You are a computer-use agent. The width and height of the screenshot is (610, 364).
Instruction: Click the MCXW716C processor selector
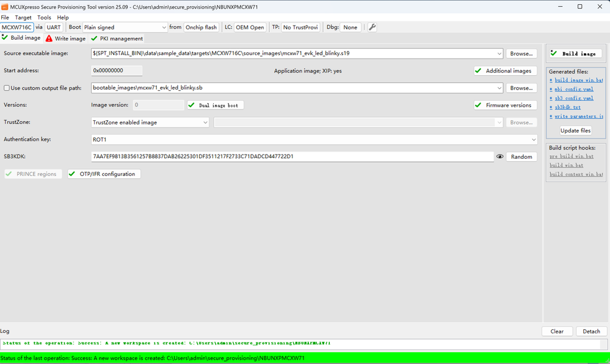click(16, 27)
